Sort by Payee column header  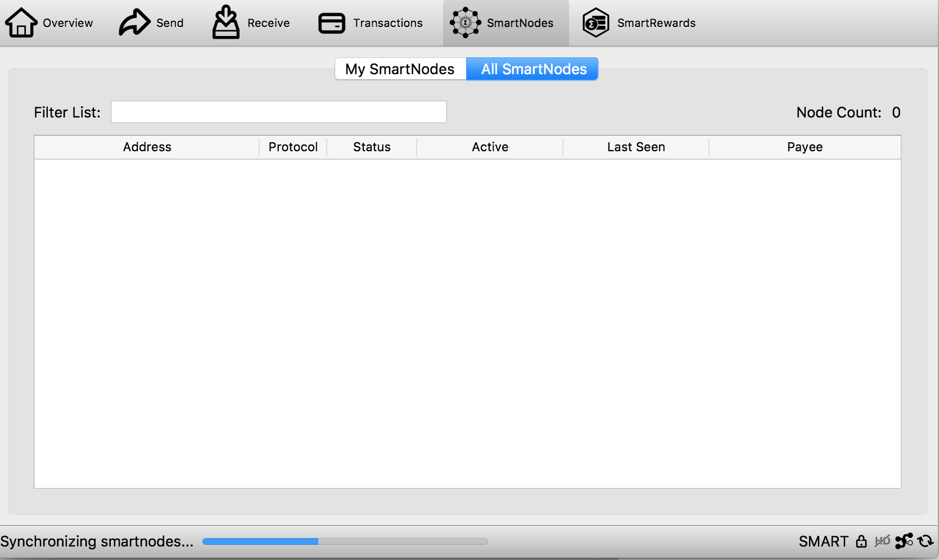[805, 147]
